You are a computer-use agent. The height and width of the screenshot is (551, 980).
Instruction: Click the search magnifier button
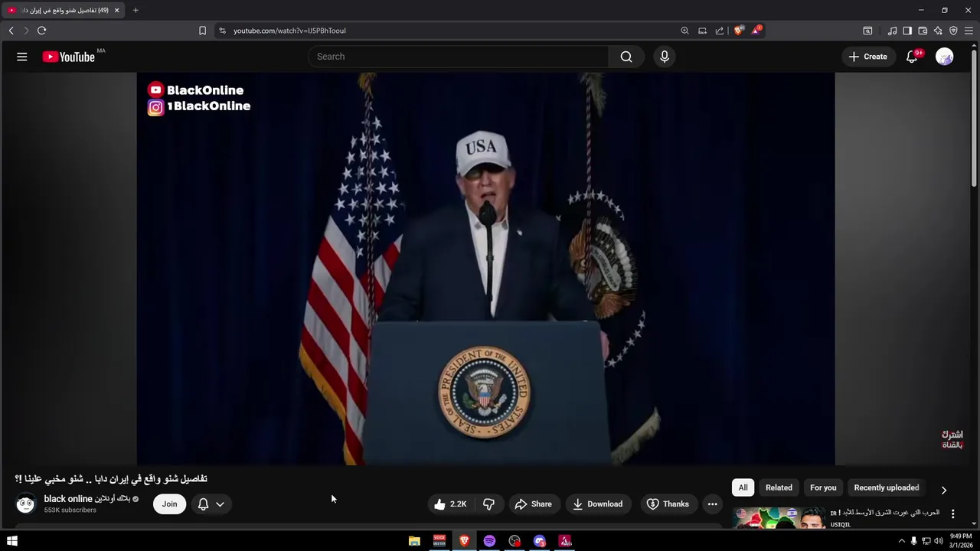626,57
